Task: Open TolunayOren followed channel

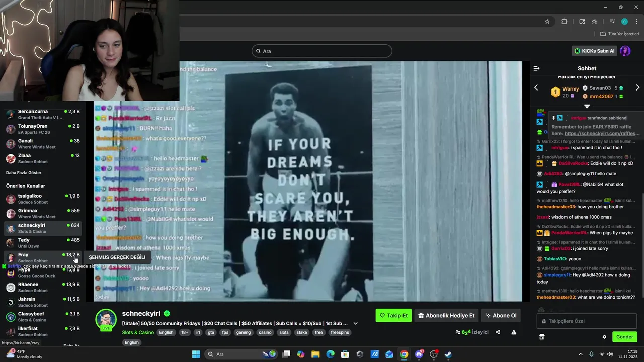Action: 43,129
